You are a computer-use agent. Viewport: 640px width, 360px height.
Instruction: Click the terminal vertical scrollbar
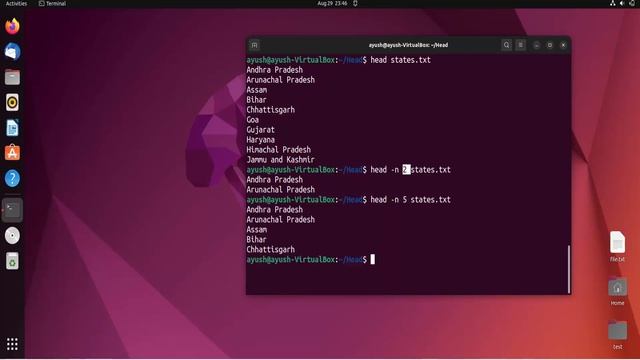pos(569,269)
